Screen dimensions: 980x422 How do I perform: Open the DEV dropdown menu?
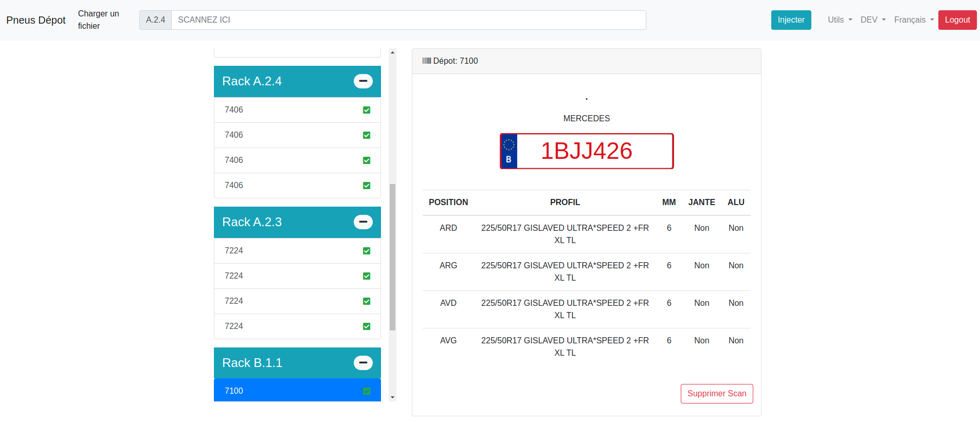873,20
